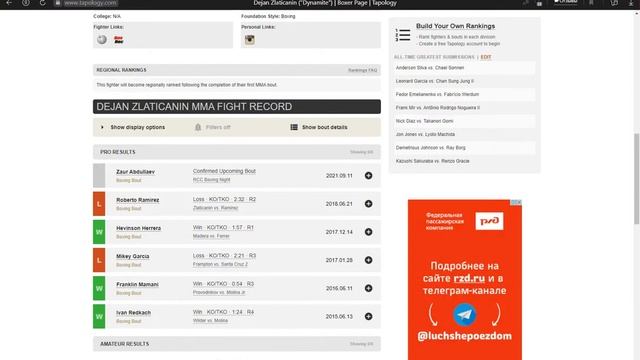
Task: Click the page vertical scrollbar thumb
Action: pos(636,178)
